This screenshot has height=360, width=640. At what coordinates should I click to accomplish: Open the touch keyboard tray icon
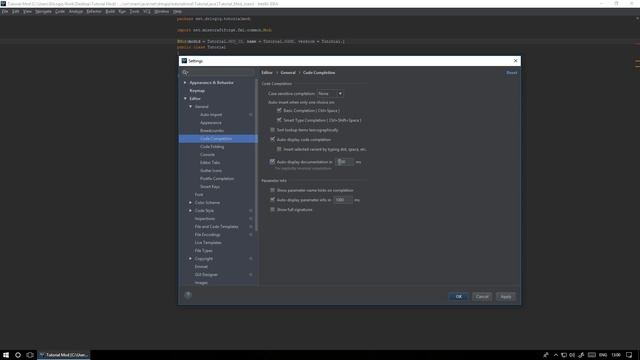pyautogui.click(x=592, y=355)
